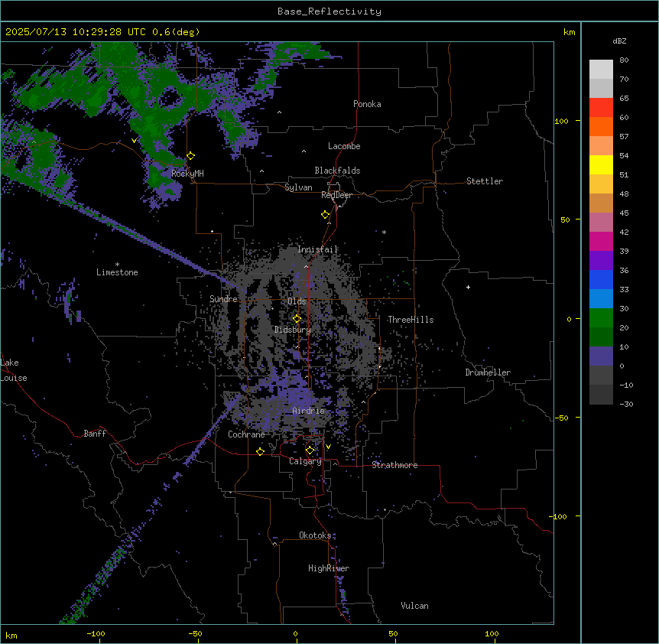Select the blue 33-36 dBZ legend swatch
659x644 pixels.
601,279
